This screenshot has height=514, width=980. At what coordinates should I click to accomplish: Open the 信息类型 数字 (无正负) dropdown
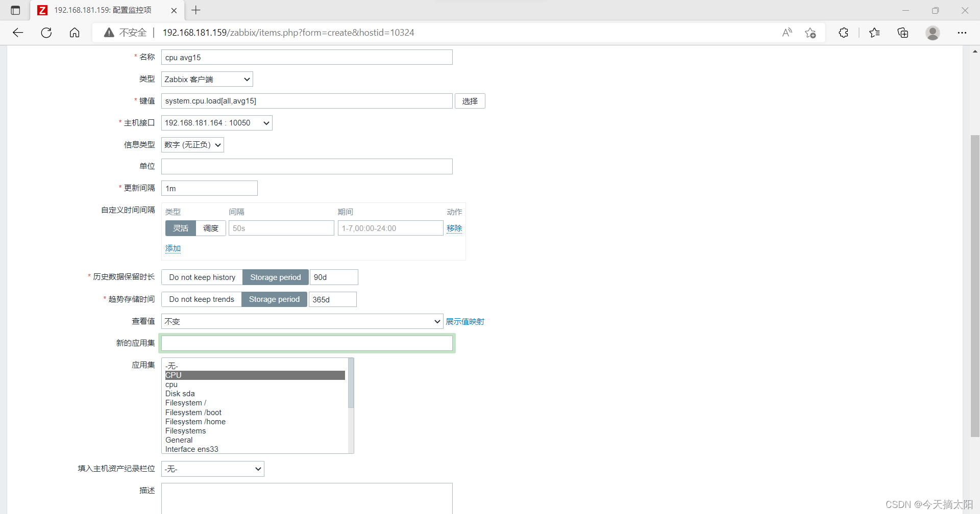(x=192, y=145)
